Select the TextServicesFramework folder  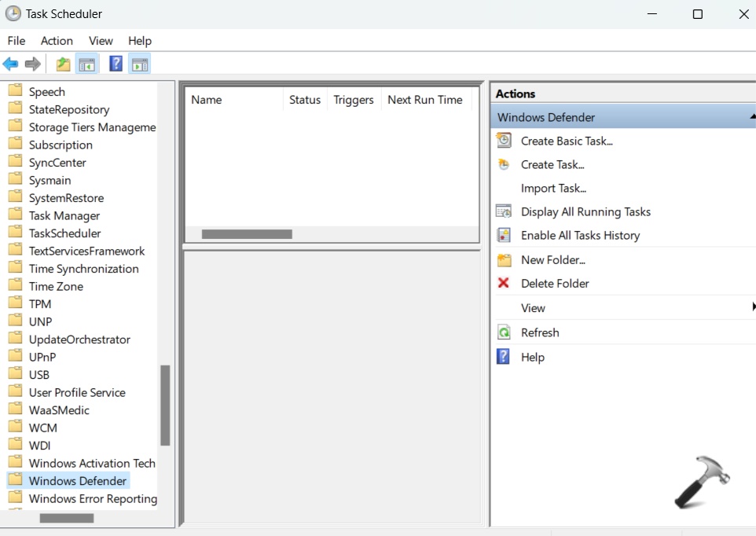(x=86, y=251)
